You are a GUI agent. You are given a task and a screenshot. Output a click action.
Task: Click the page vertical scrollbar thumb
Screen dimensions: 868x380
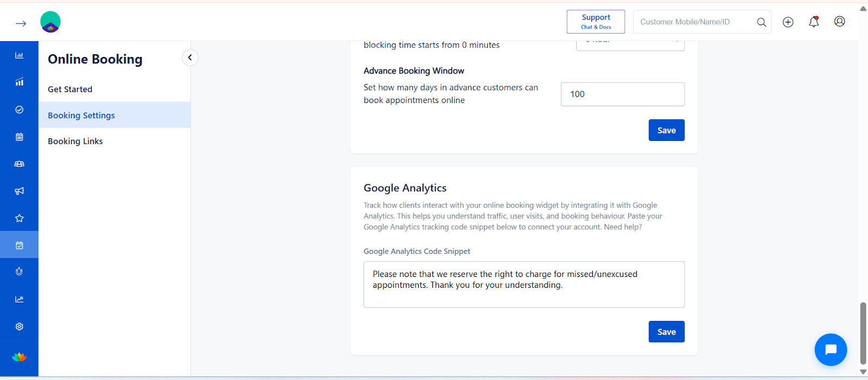point(863,333)
